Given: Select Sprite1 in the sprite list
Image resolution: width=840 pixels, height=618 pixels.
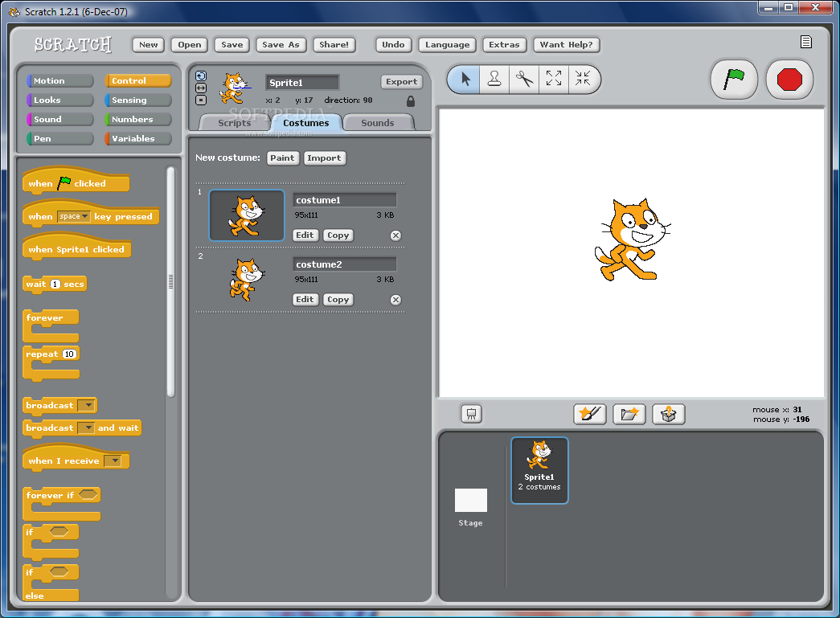Looking at the screenshot, I should click(x=539, y=471).
